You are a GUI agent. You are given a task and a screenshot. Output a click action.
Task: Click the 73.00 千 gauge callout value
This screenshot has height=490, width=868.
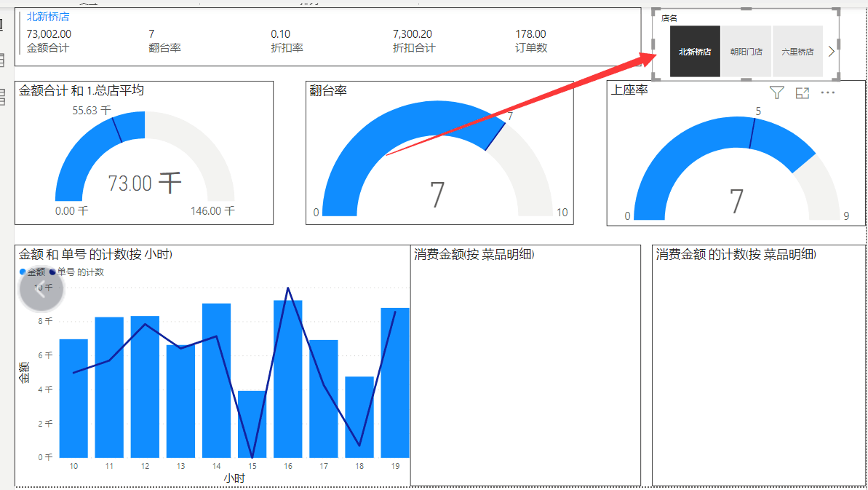[x=145, y=183]
